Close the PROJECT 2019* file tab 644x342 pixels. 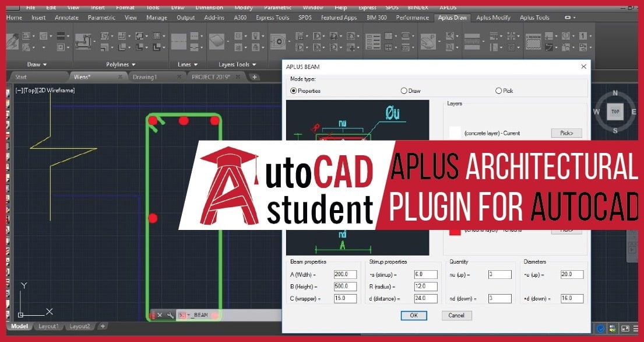[x=238, y=77]
